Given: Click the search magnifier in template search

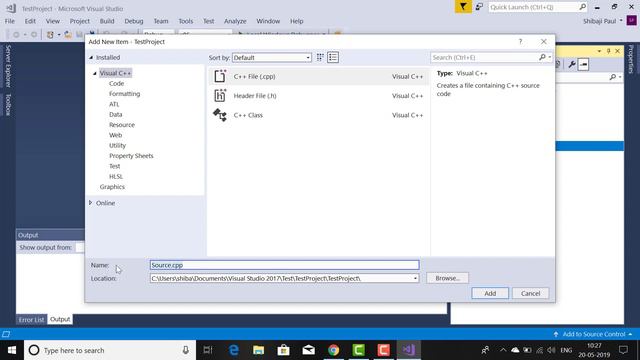Looking at the screenshot, I should click(542, 58).
